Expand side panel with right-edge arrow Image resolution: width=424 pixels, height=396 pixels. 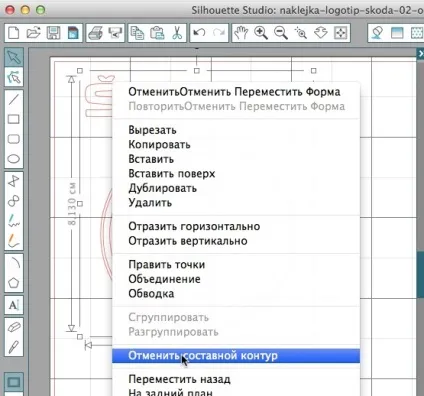click(x=421, y=54)
